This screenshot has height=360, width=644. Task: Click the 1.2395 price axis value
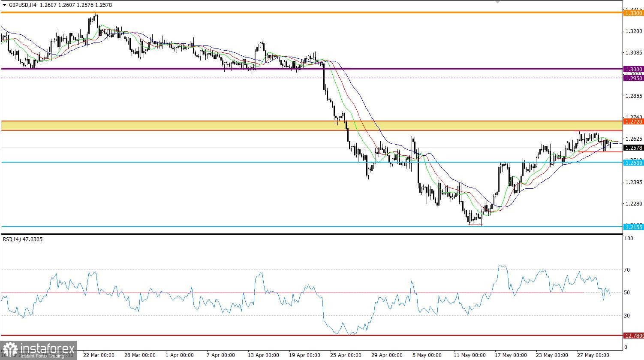(x=634, y=182)
